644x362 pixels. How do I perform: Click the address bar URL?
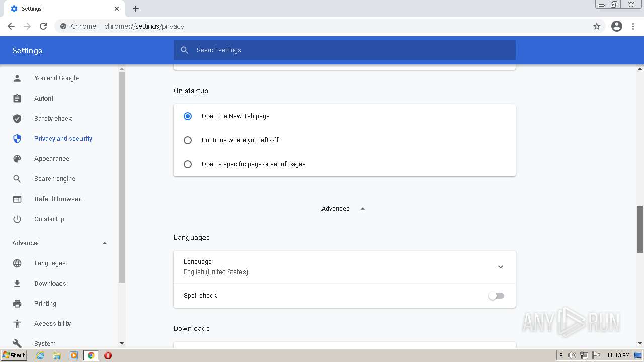[144, 26]
